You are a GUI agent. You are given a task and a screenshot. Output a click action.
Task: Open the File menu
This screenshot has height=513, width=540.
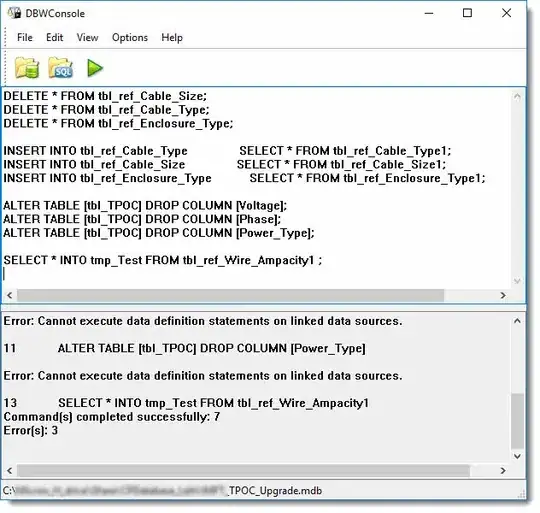[x=25, y=37]
